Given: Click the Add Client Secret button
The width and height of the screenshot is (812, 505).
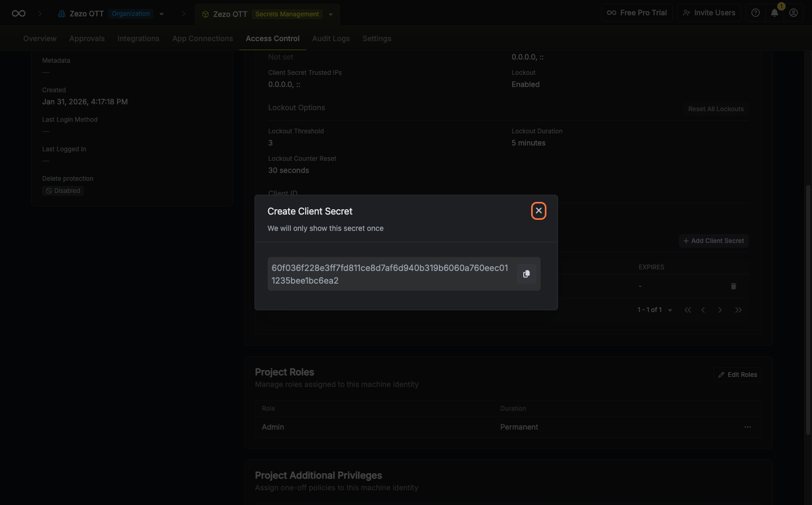Looking at the screenshot, I should point(713,241).
